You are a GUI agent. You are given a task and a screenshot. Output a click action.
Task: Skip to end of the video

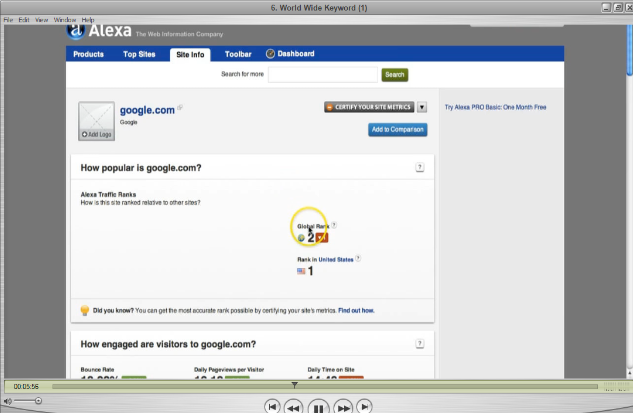click(365, 407)
